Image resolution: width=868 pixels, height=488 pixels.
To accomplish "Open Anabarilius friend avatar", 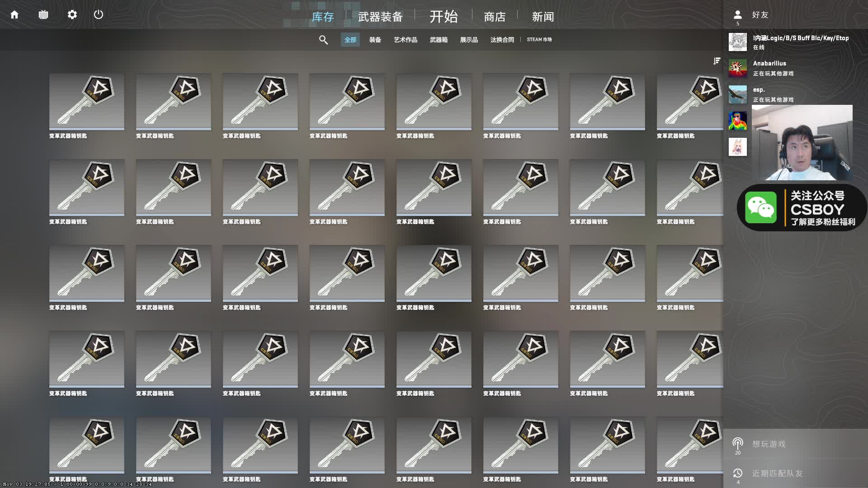I will [738, 68].
